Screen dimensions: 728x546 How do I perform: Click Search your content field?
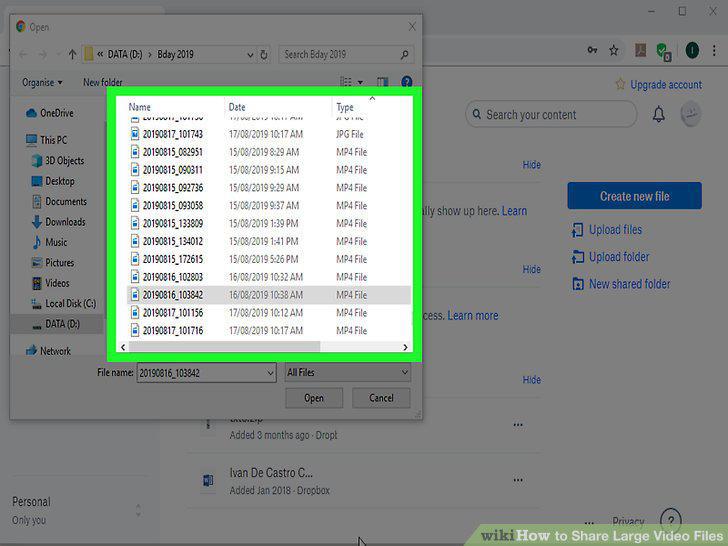click(x=551, y=114)
